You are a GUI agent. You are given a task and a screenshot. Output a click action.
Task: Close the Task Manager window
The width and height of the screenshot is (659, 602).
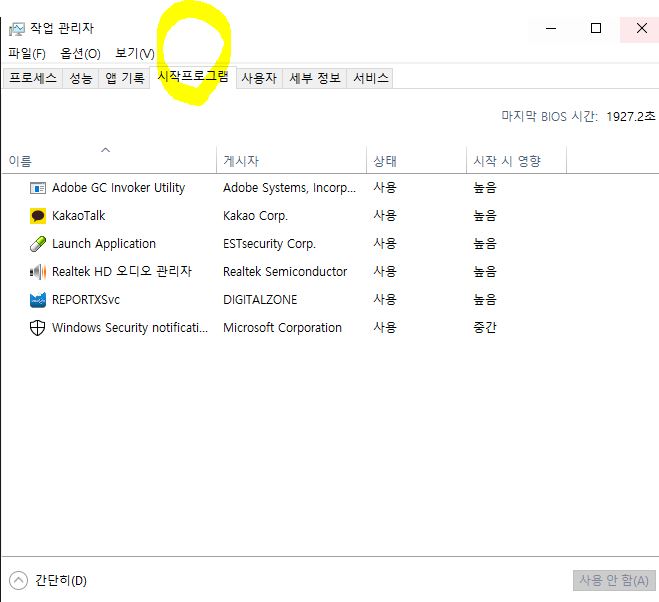(641, 29)
